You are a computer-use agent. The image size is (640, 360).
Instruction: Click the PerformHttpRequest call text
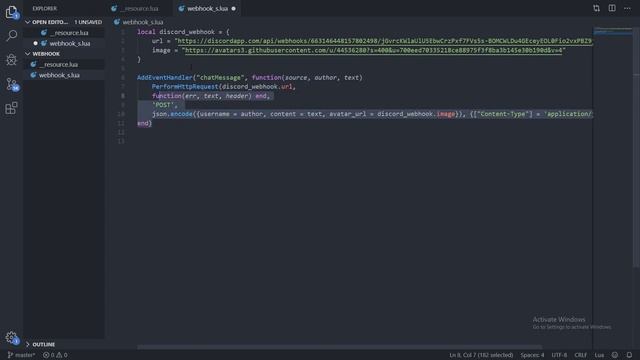[x=185, y=87]
